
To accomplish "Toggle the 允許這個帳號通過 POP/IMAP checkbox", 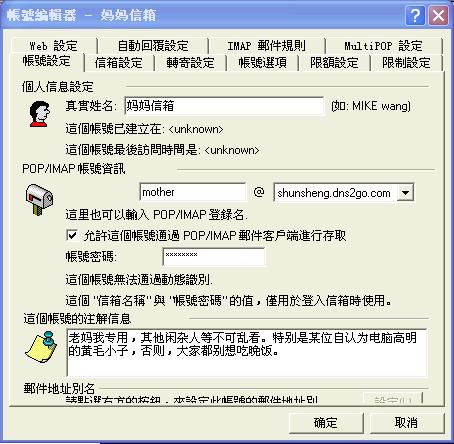I will tap(72, 235).
